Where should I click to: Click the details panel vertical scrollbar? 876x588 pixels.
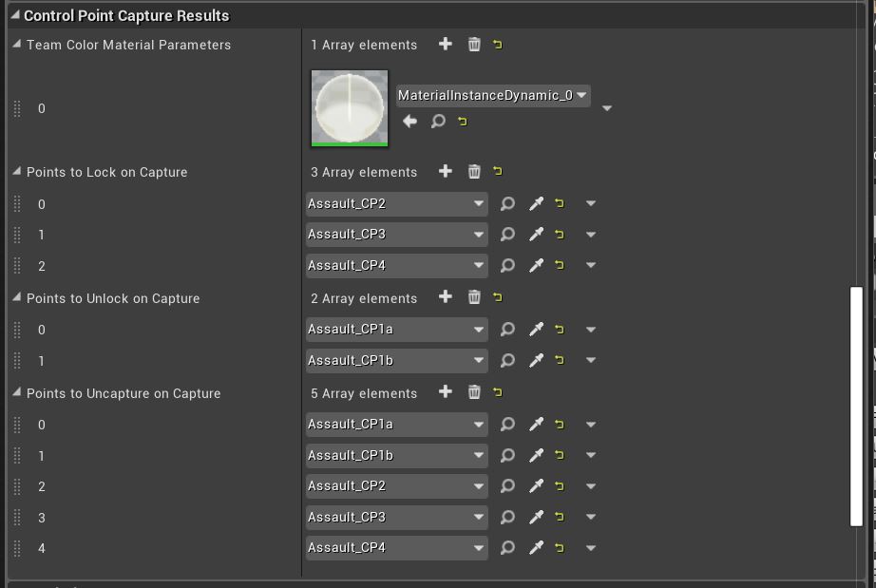click(856, 406)
